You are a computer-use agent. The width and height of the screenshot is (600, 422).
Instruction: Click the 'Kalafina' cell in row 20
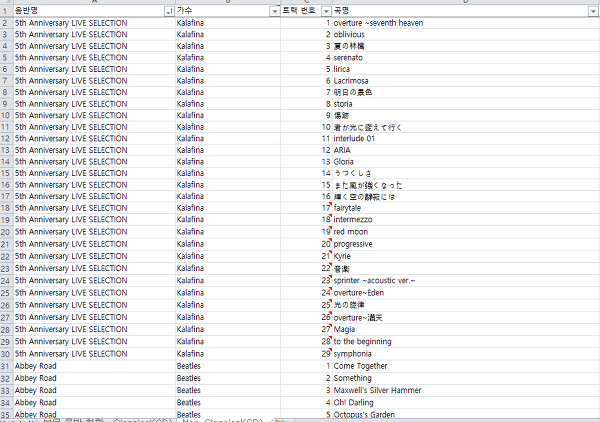coord(228,232)
